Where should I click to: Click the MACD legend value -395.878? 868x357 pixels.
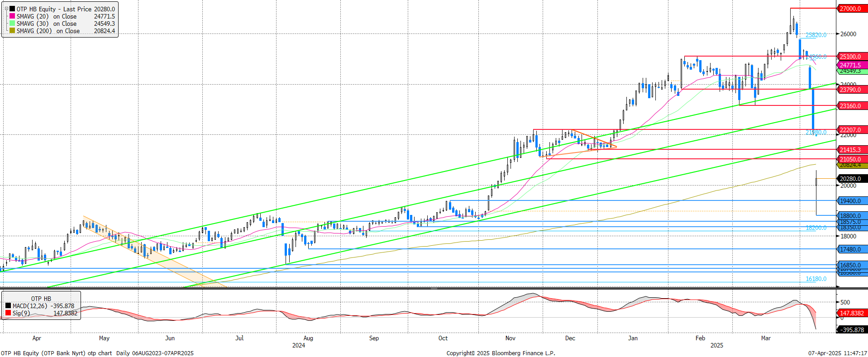(62, 306)
